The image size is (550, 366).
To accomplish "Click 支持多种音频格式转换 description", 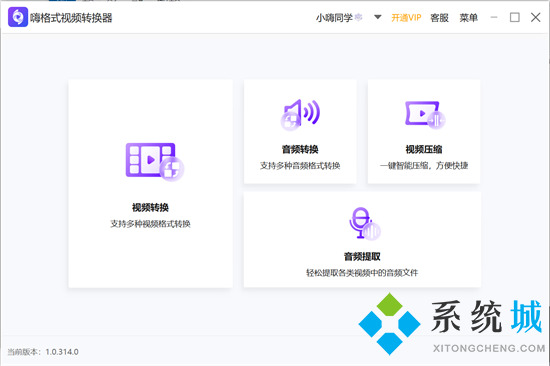I will coord(300,166).
